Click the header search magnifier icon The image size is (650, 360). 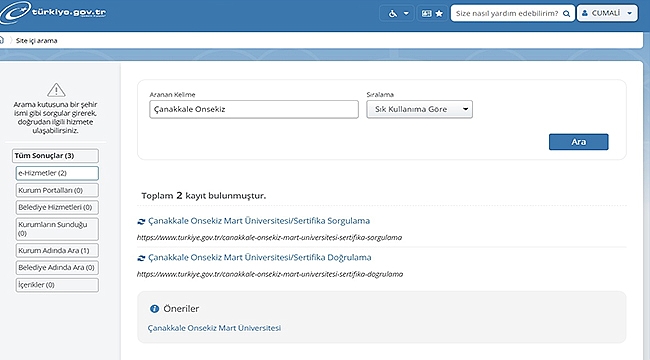[x=566, y=13]
